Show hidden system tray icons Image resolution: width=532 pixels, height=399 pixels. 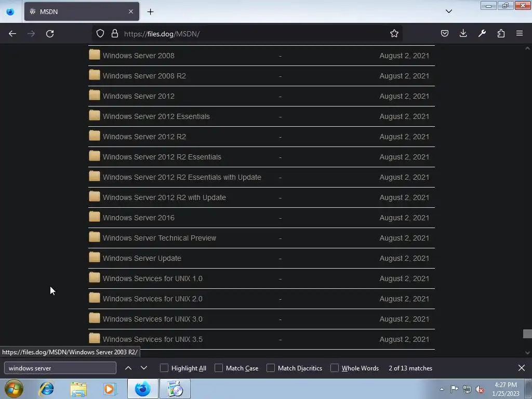[x=442, y=389]
